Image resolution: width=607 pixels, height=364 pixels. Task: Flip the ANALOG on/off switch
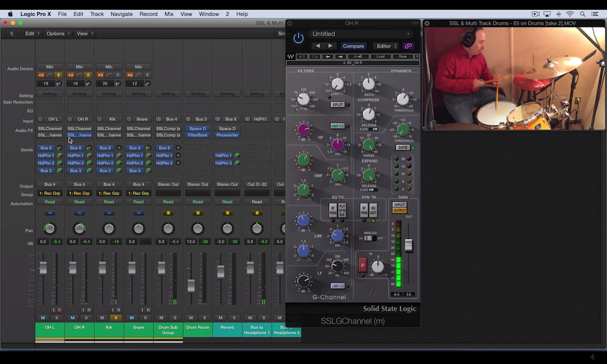coord(369,238)
